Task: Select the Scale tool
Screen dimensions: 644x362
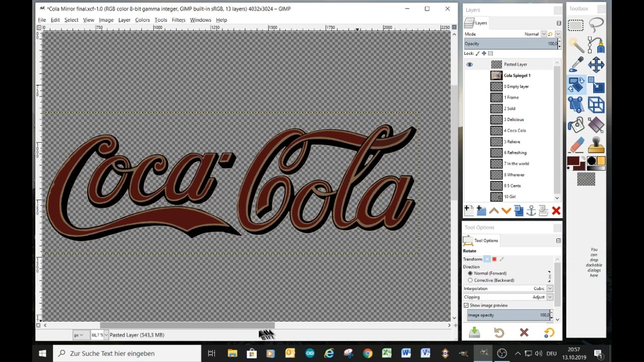Action: click(x=596, y=84)
